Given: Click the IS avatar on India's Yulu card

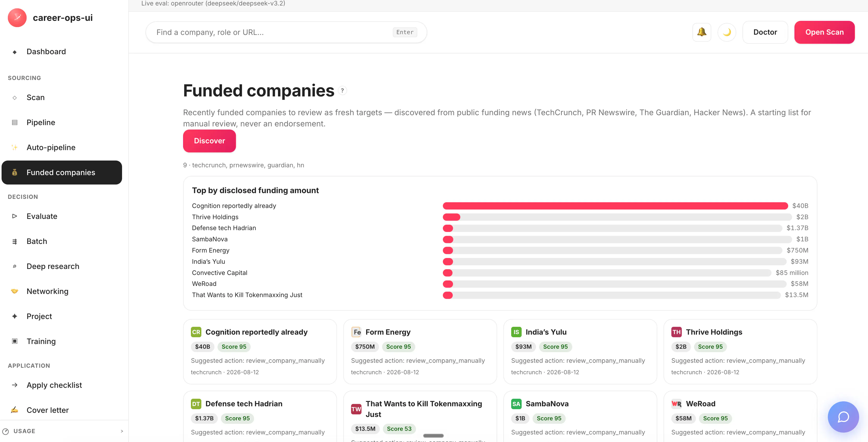Looking at the screenshot, I should 516,332.
